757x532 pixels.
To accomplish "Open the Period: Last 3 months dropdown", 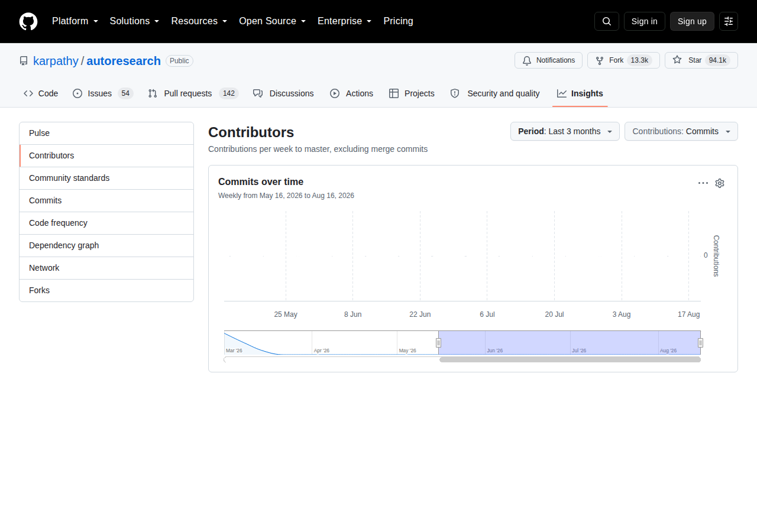I will pyautogui.click(x=565, y=131).
